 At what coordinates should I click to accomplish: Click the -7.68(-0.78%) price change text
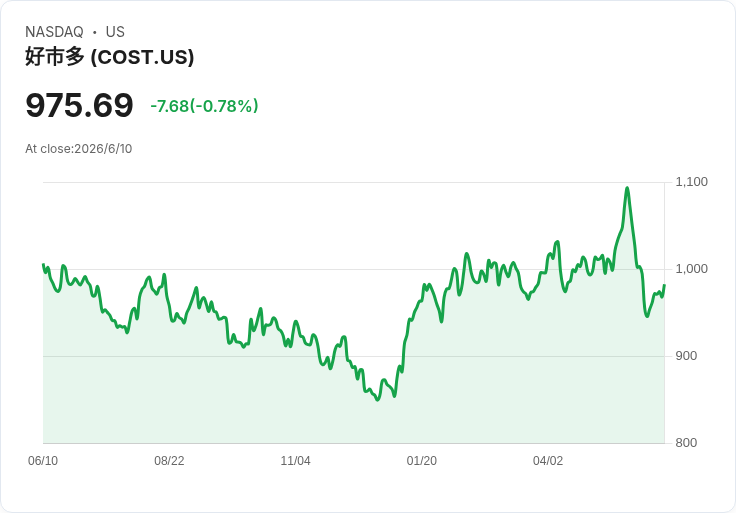point(204,106)
